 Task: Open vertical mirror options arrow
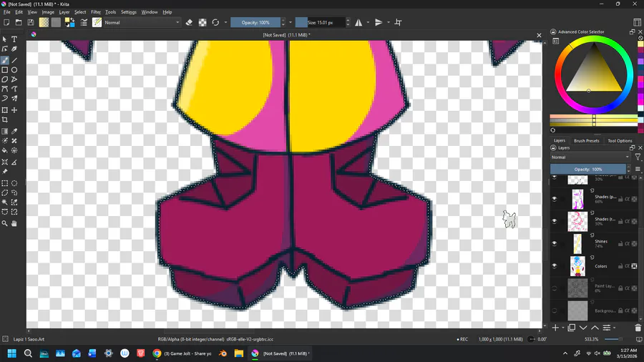tap(389, 23)
